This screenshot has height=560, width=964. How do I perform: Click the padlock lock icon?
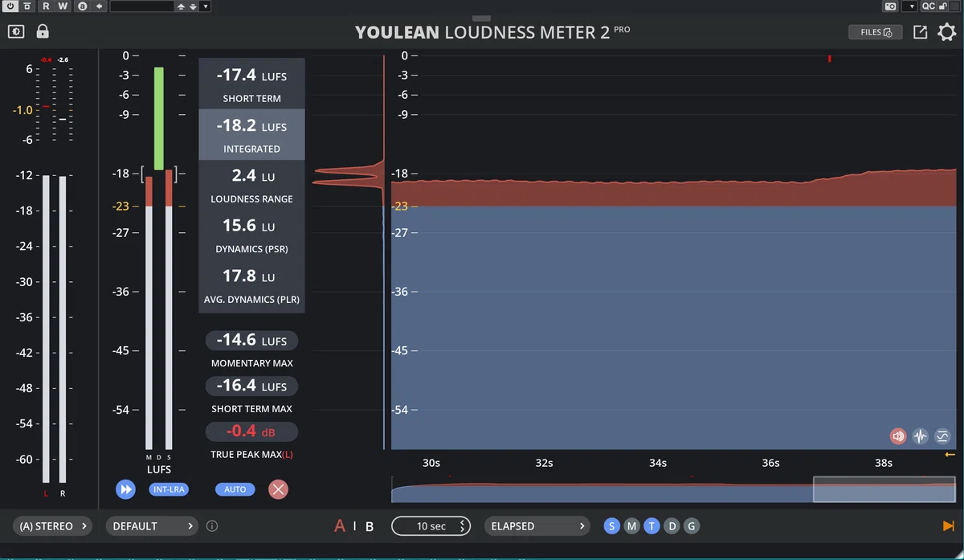click(x=43, y=32)
